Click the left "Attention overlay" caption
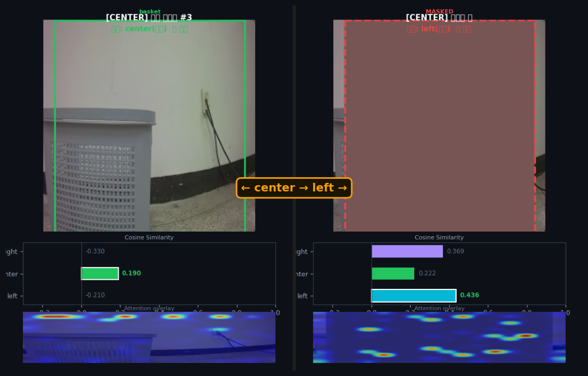This screenshot has height=376, width=588. (149, 308)
